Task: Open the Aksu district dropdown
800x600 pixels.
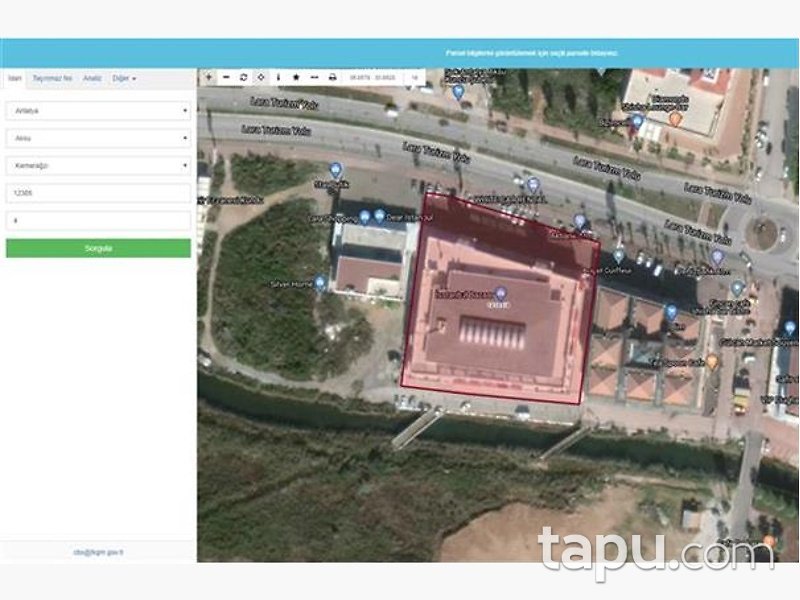Action: click(x=98, y=138)
